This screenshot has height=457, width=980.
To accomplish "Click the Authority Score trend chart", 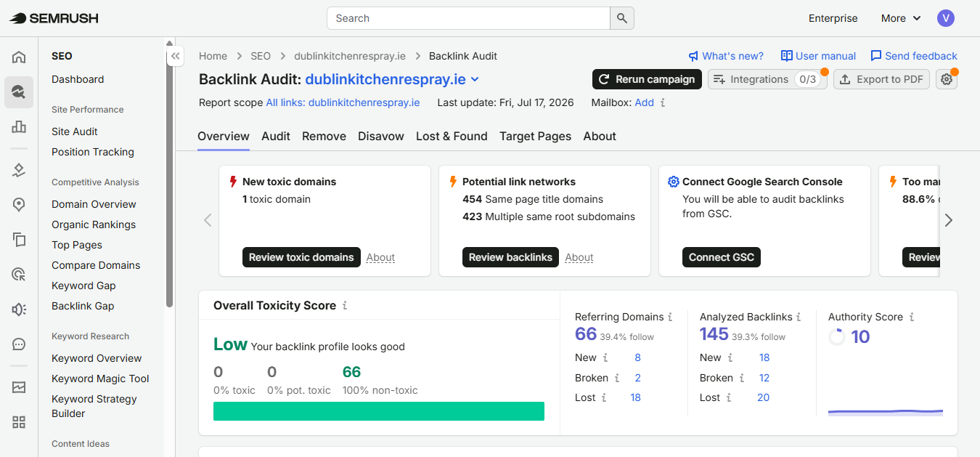I will click(886, 411).
